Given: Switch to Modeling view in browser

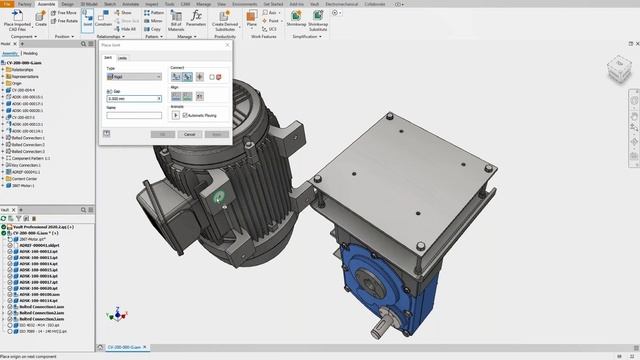Looking at the screenshot, I should (30, 53).
